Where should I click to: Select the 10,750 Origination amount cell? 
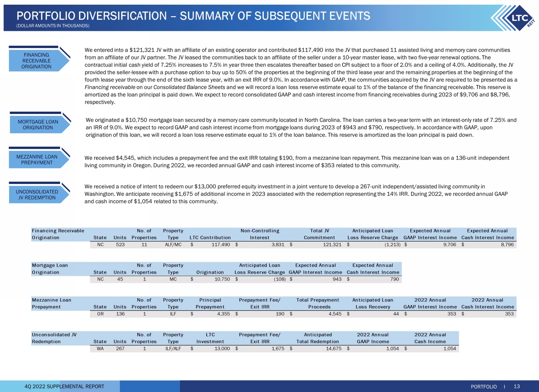click(222, 279)
